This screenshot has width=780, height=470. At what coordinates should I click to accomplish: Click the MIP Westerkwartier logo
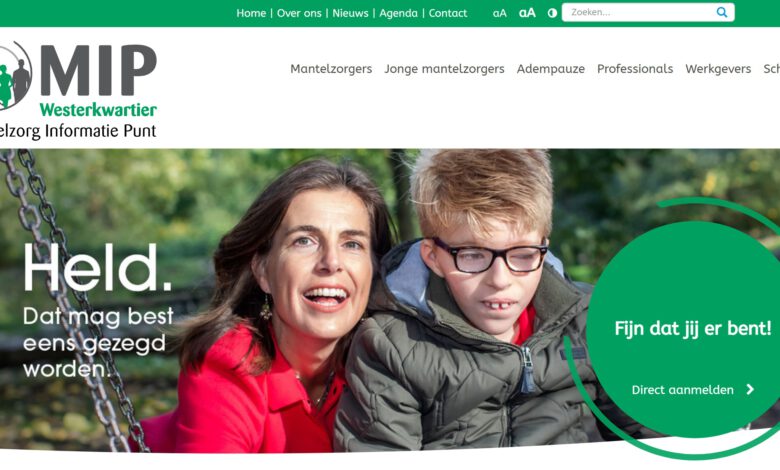click(78, 90)
